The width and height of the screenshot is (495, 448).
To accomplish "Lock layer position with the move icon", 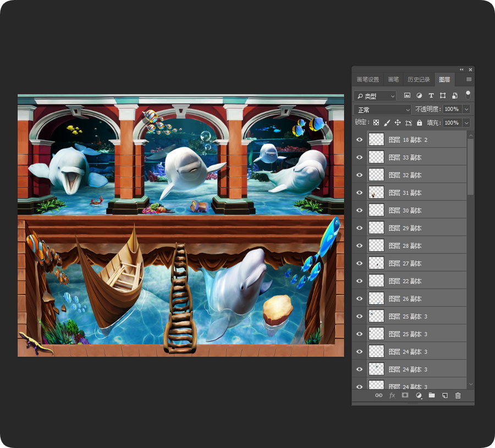I will tap(398, 123).
